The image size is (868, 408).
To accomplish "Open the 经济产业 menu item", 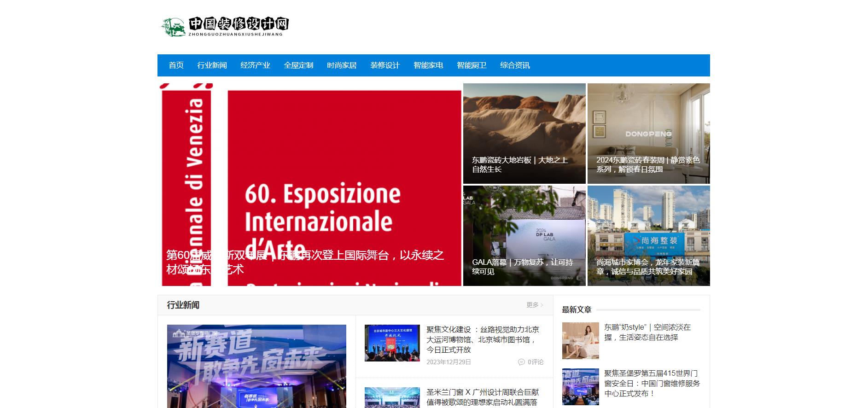I will [255, 65].
